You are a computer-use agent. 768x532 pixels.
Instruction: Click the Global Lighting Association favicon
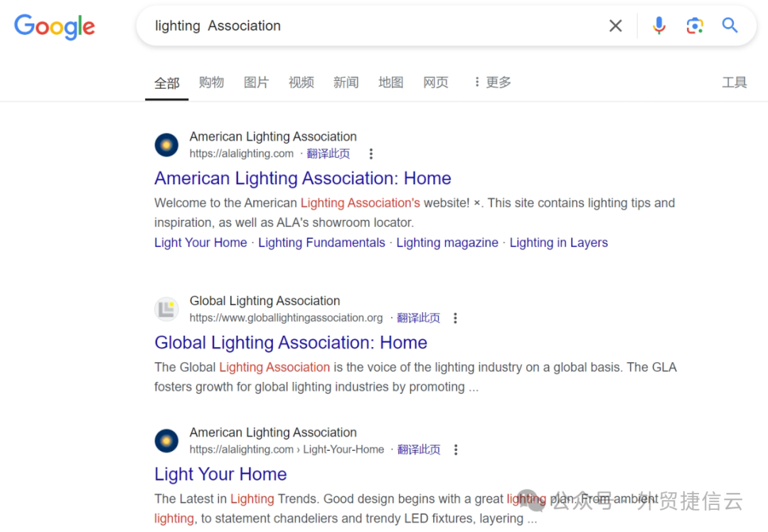tap(166, 309)
